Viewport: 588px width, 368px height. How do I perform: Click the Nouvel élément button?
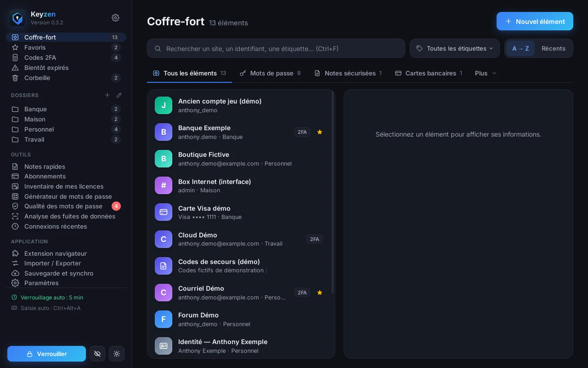point(535,21)
